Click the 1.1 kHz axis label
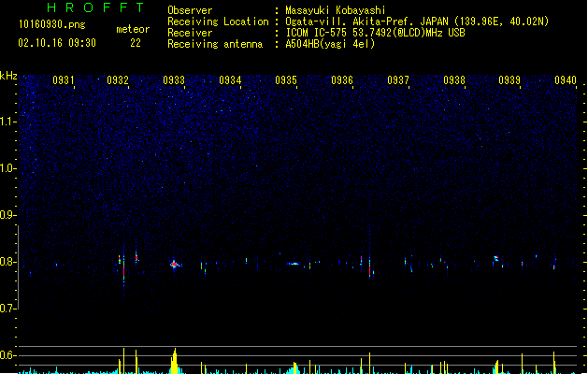The width and height of the screenshot is (588, 374). pyautogui.click(x=7, y=122)
